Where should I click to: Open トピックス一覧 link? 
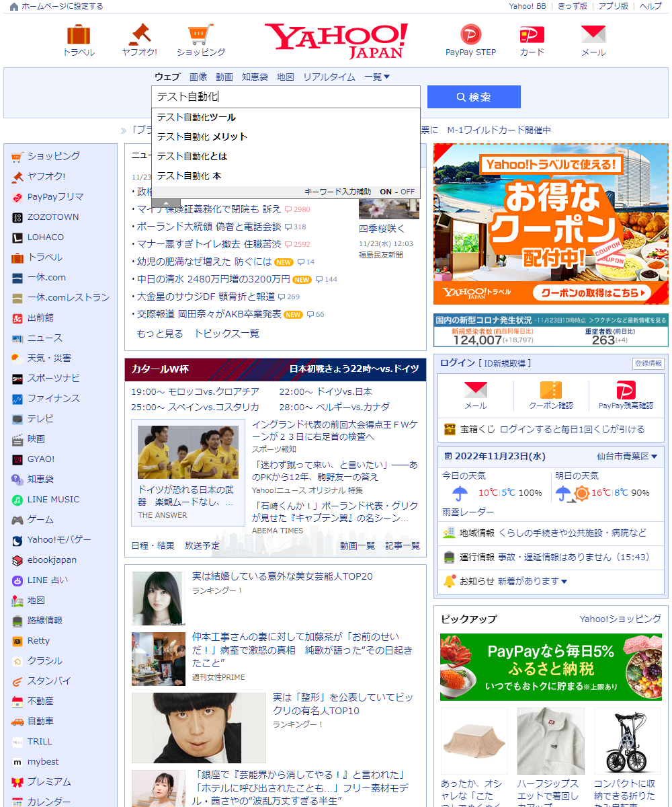pyautogui.click(x=226, y=334)
